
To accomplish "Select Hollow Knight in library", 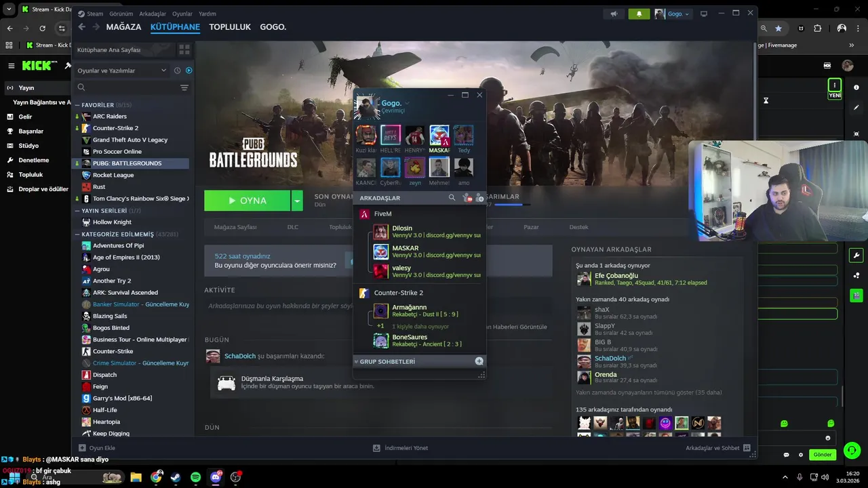I will tap(112, 222).
